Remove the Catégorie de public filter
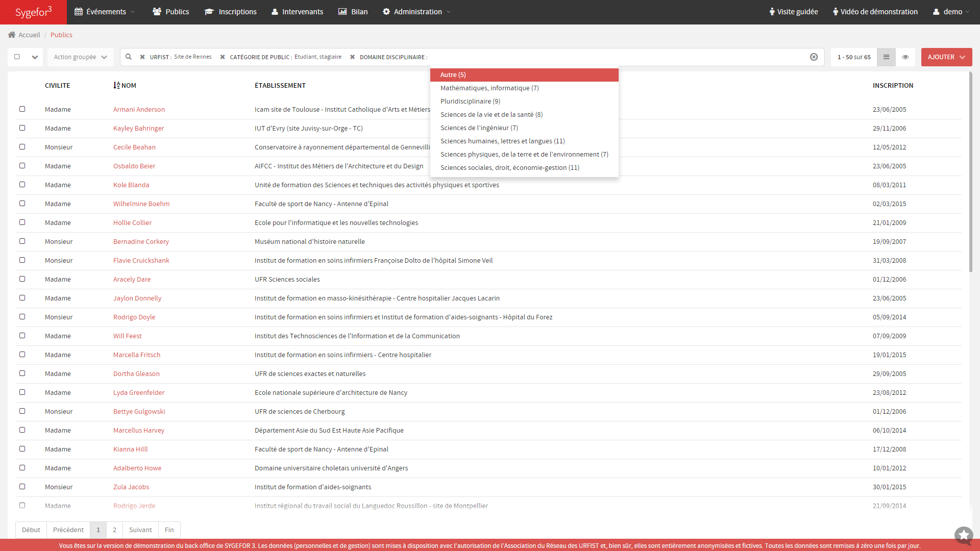 [223, 57]
